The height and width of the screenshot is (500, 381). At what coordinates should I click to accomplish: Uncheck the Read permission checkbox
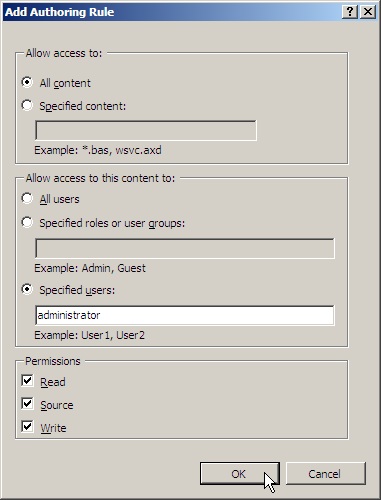coord(27,381)
